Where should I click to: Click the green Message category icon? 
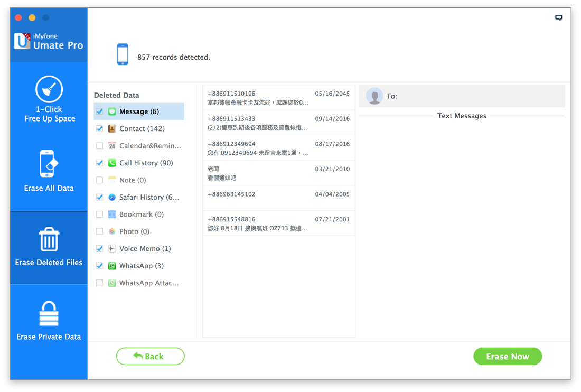point(112,111)
